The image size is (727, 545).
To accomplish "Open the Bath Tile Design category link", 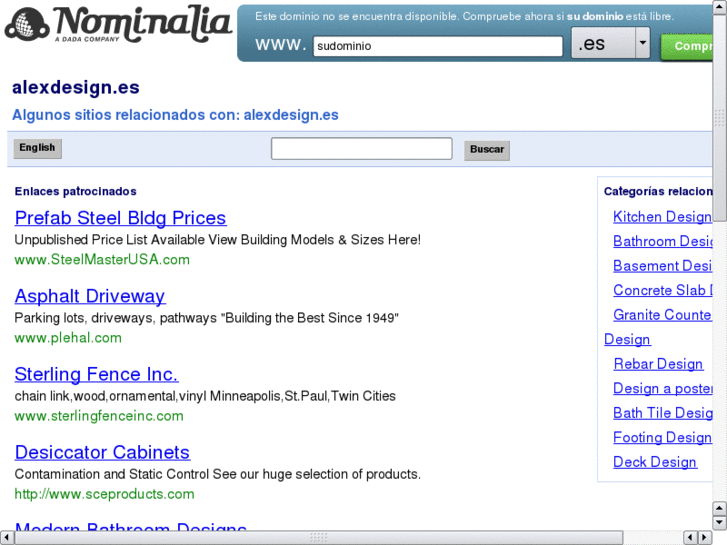I will point(663,413).
